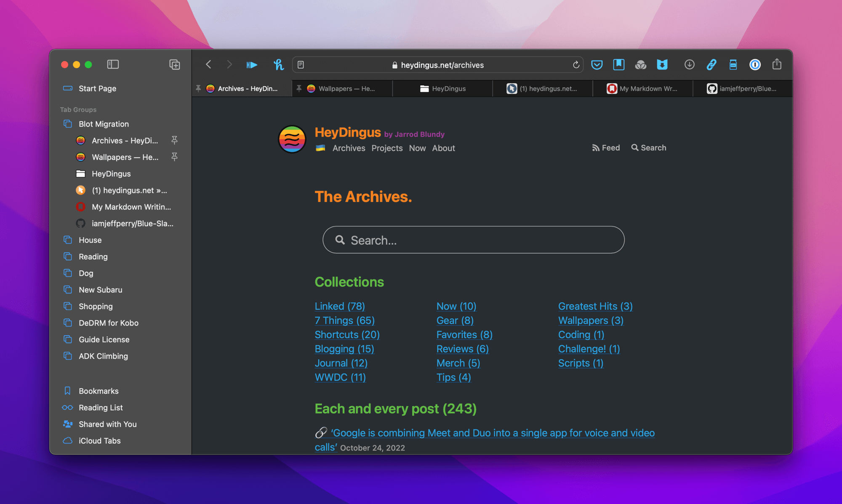
Task: Collapse the Blot Migration tab group
Action: click(104, 124)
